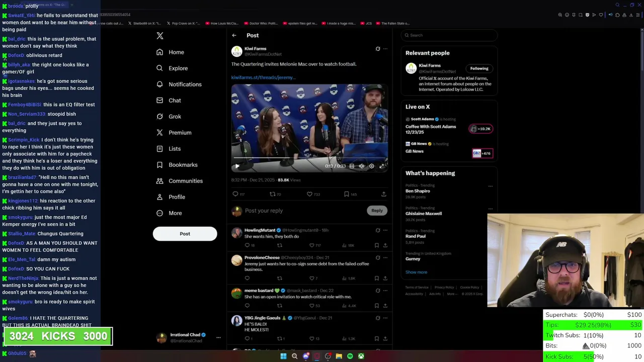
Task: Open Kiwi Farms post options menu
Action: click(385, 49)
